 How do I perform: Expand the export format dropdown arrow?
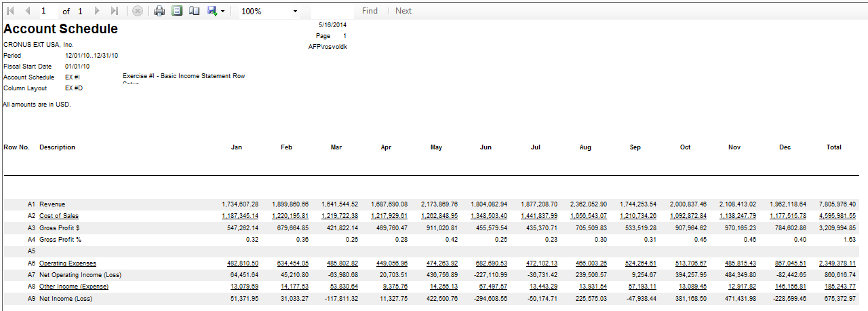(x=222, y=12)
